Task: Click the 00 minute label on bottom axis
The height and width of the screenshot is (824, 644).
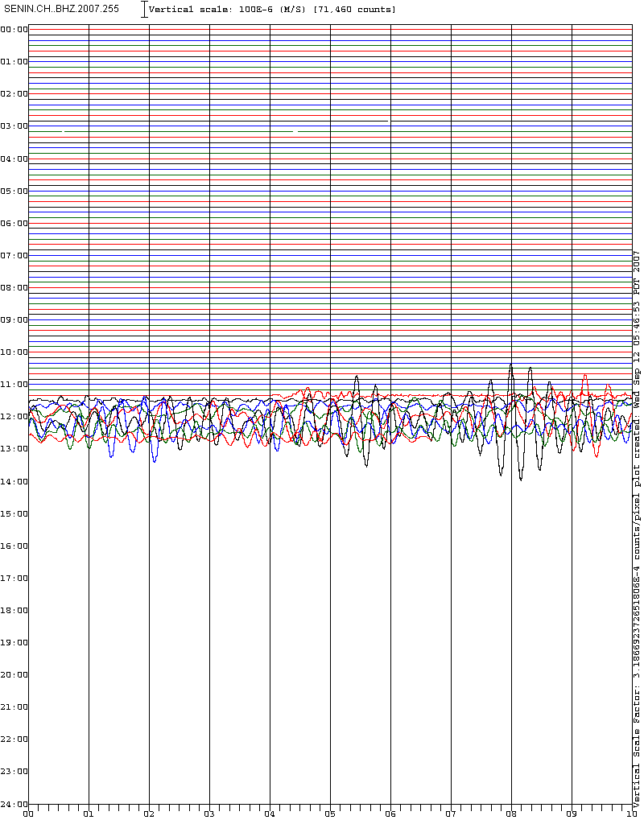Action: coord(28,814)
